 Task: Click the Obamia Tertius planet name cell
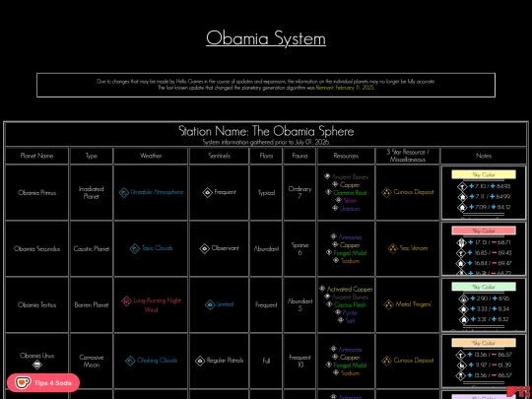[x=36, y=304]
